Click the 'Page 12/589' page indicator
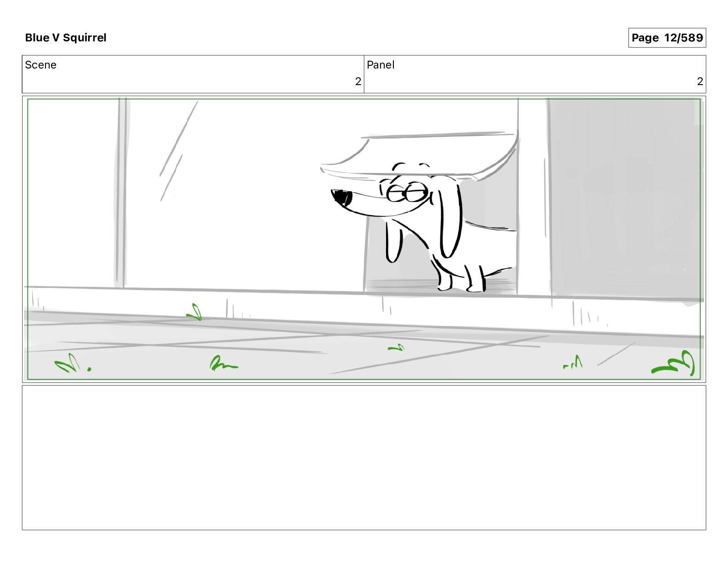The height and width of the screenshot is (563, 728). [667, 38]
